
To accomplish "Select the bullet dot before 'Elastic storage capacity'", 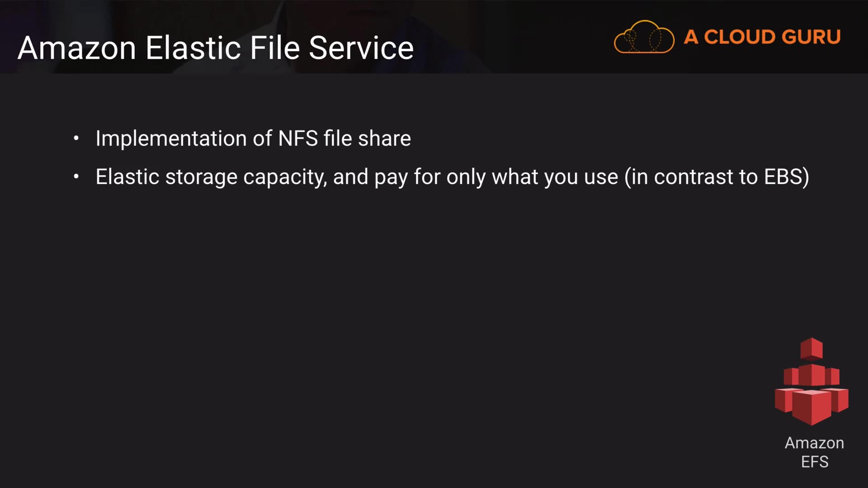I will tap(76, 177).
